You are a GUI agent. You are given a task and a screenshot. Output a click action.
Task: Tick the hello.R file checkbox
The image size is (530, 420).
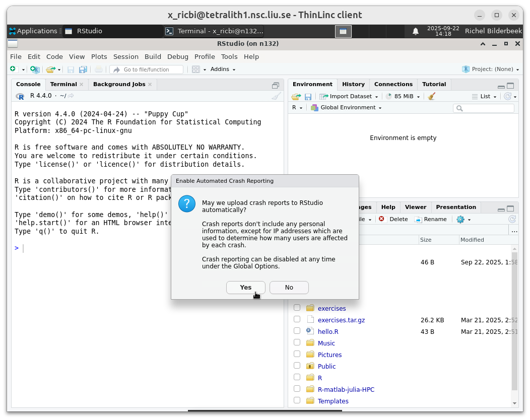click(x=297, y=331)
